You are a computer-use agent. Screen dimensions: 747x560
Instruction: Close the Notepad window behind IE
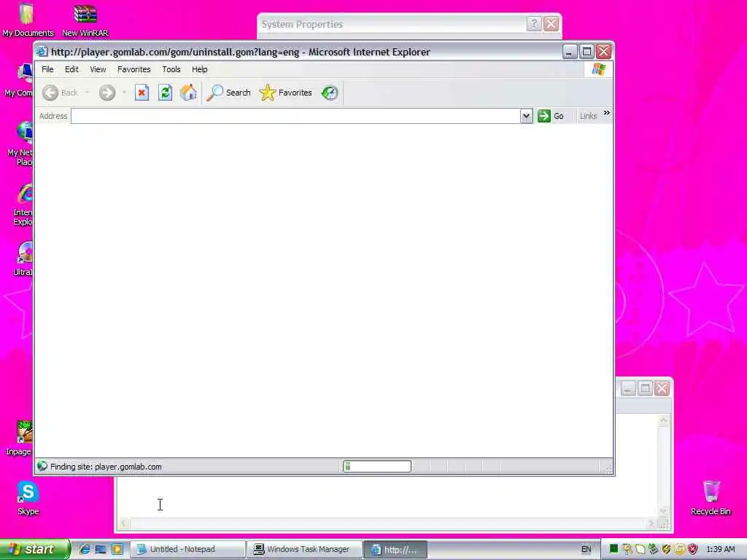click(662, 388)
